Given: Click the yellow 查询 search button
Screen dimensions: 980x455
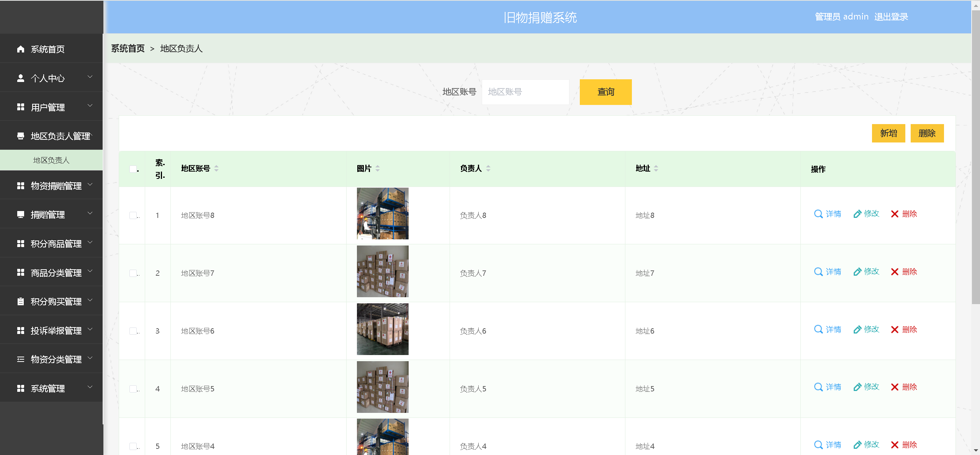Looking at the screenshot, I should click(605, 92).
